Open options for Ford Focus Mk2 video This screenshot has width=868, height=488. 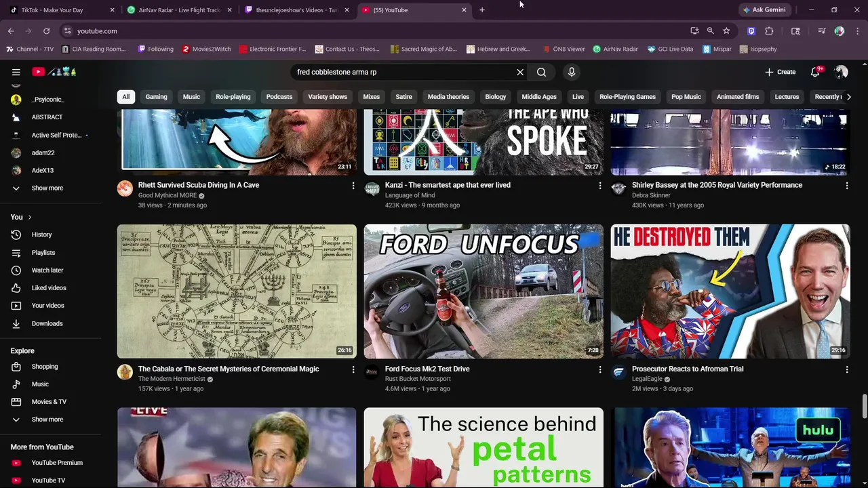[599, 369]
